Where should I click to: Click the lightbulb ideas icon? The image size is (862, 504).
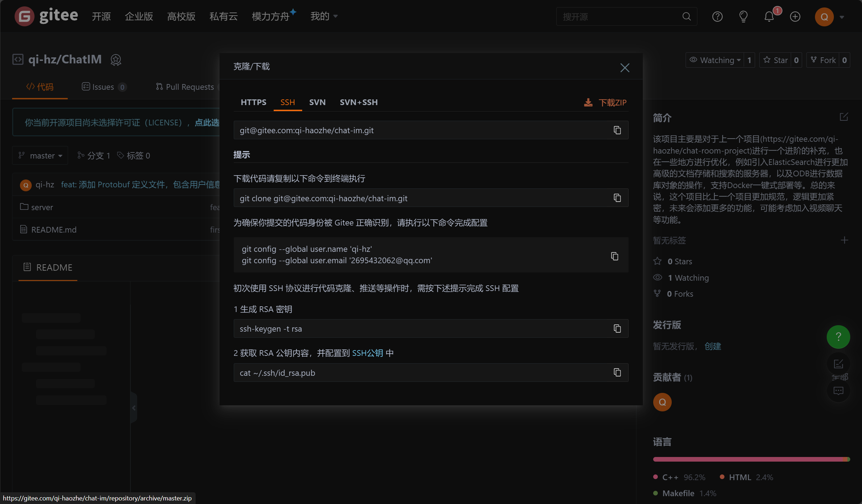[743, 16]
